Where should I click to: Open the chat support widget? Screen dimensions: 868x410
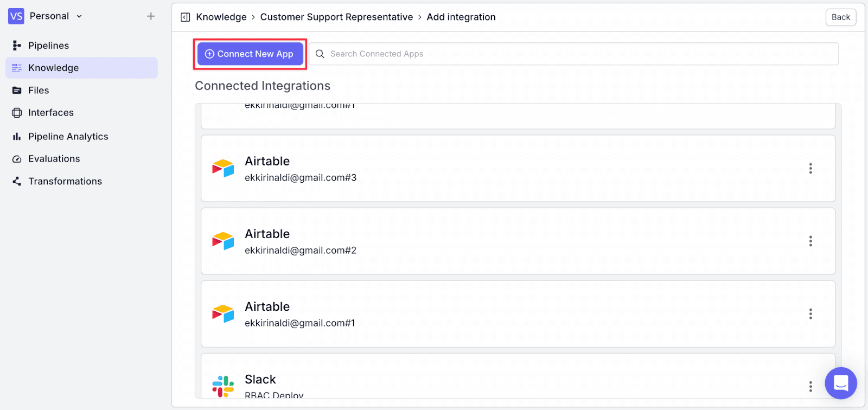(x=840, y=383)
